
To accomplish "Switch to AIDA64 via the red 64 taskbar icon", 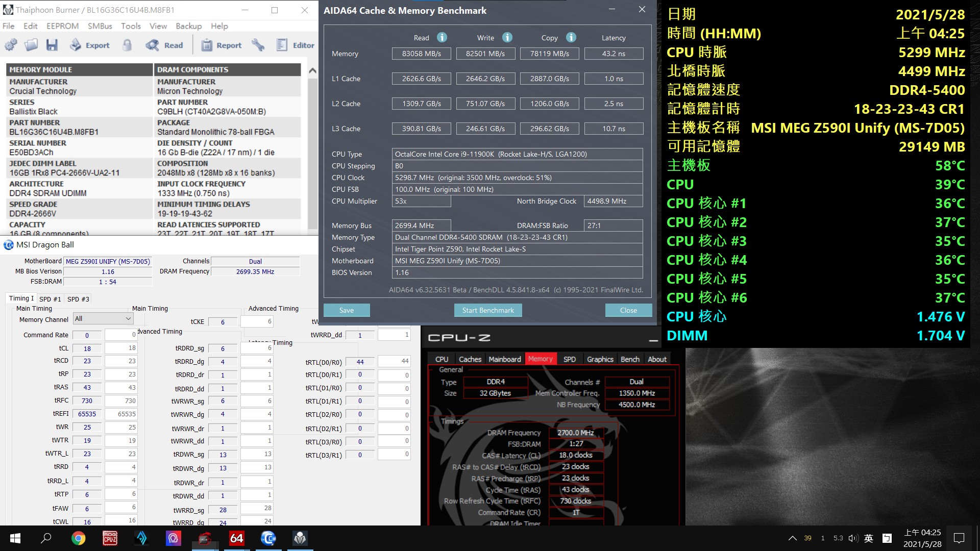I will click(237, 538).
